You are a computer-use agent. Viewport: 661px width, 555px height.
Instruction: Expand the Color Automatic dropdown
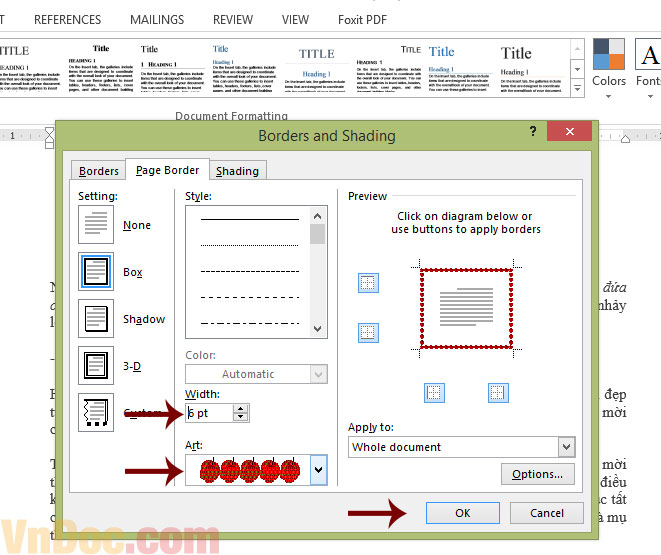pos(318,374)
